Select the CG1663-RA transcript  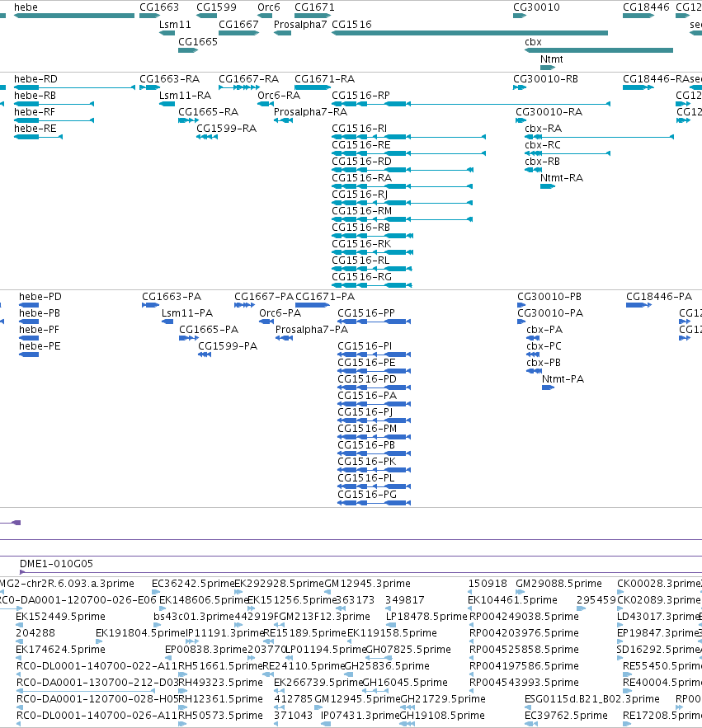(149, 87)
